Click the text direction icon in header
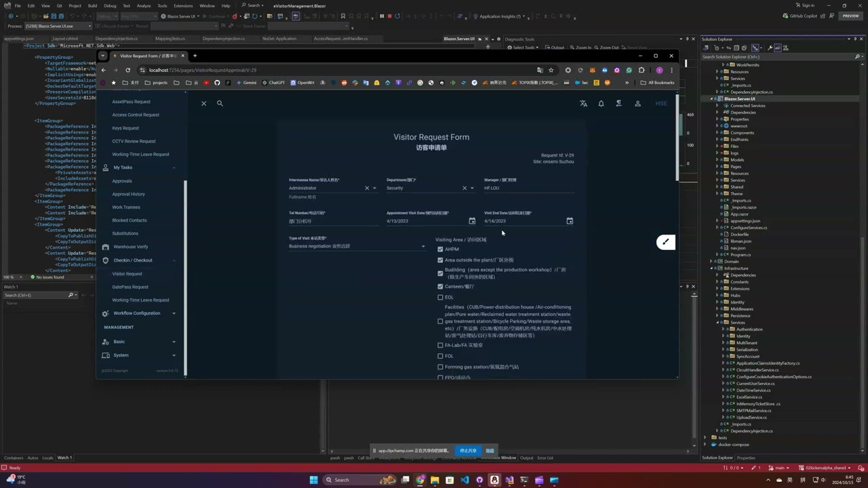The height and width of the screenshot is (488, 868). tap(618, 104)
